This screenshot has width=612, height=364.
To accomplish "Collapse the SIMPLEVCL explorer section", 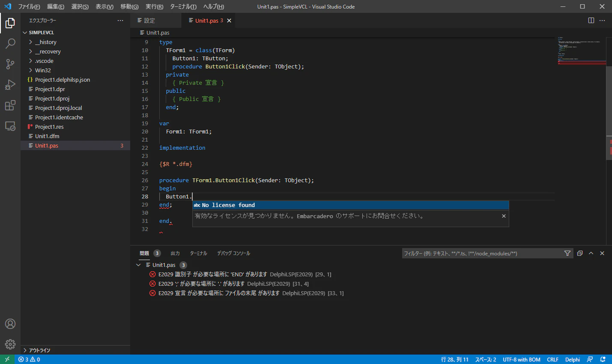I will [x=75, y=33].
